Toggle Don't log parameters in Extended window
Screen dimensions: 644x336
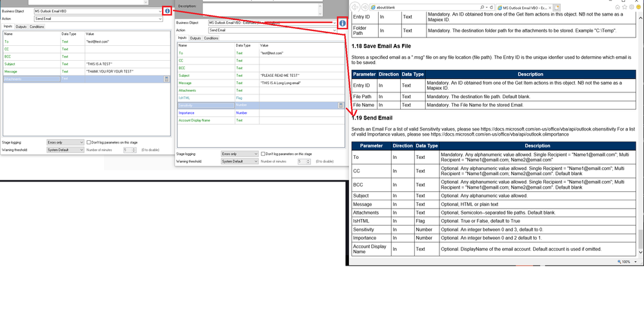tap(263, 154)
